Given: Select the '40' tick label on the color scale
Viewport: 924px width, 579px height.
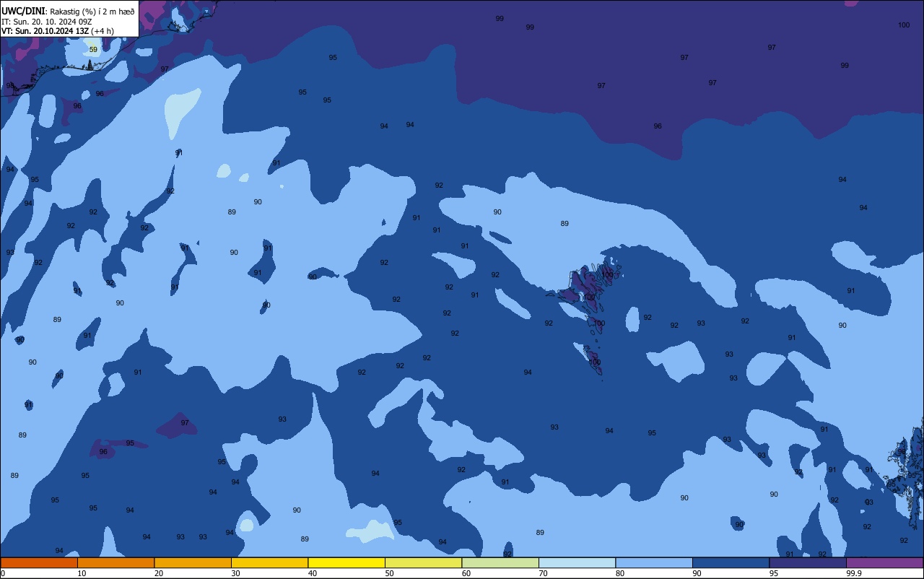Looking at the screenshot, I should pyautogui.click(x=313, y=573).
